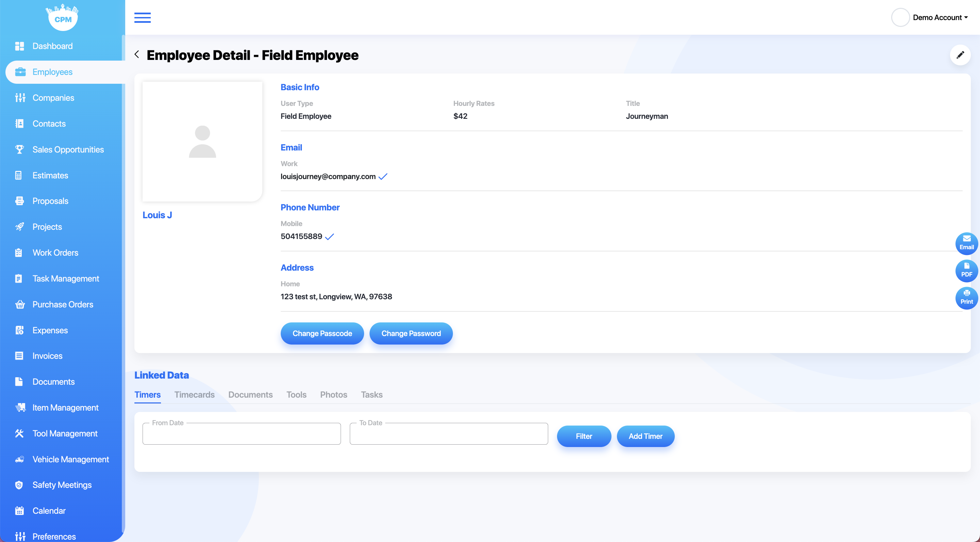Open the linked Documents tab
Screen dimensions: 980x542
click(x=250, y=395)
